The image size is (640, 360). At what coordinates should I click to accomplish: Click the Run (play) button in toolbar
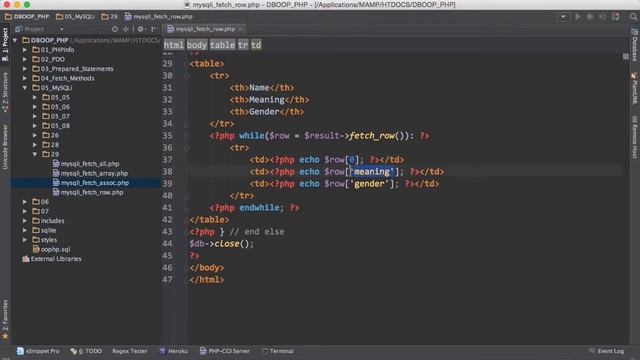click(x=578, y=17)
